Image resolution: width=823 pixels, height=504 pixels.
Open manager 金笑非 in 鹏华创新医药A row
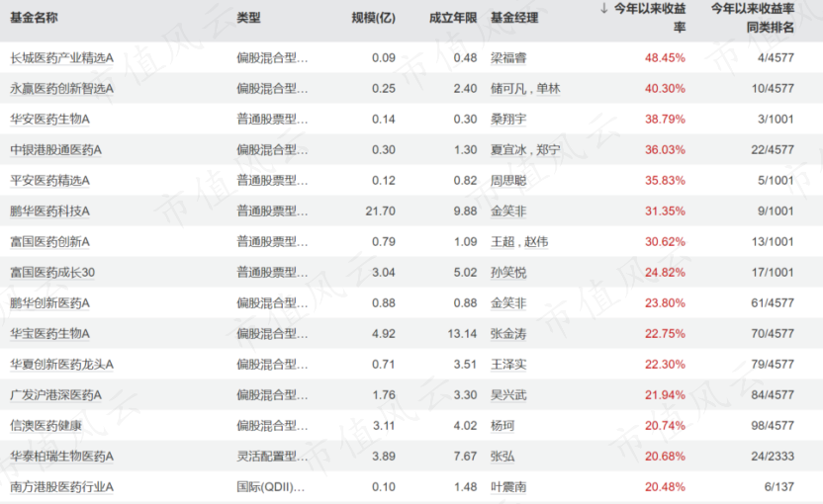508,303
